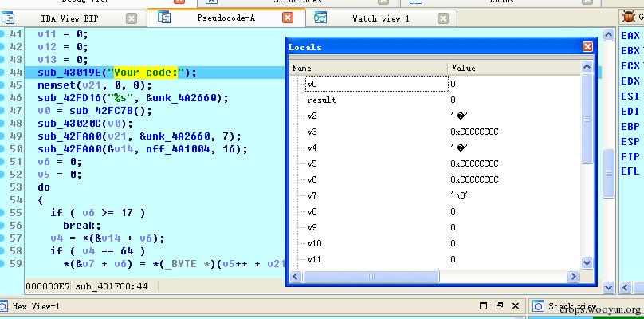
Task: Select the v6 variable in Locals
Action: tap(312, 179)
